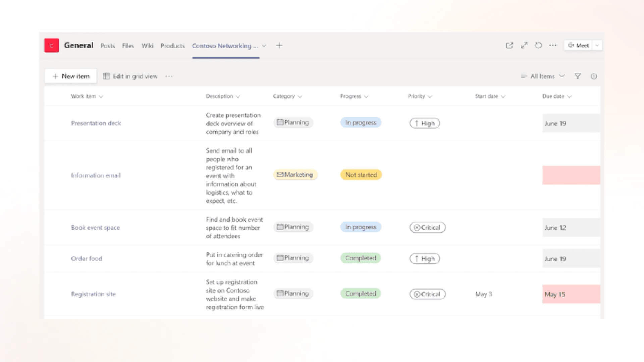Start a meeting with Meet button
This screenshot has height=362, width=644.
[578, 45]
